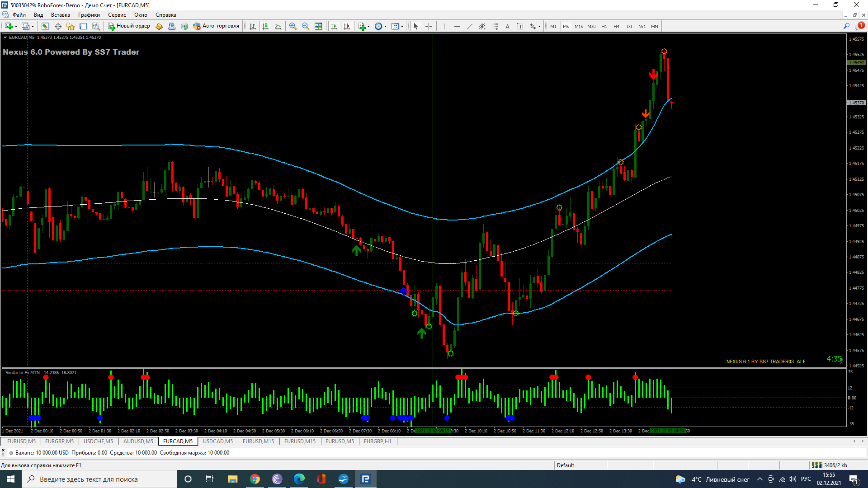Select the trendline drawing tool
Viewport: 868px width, 488px height.
tap(470, 26)
